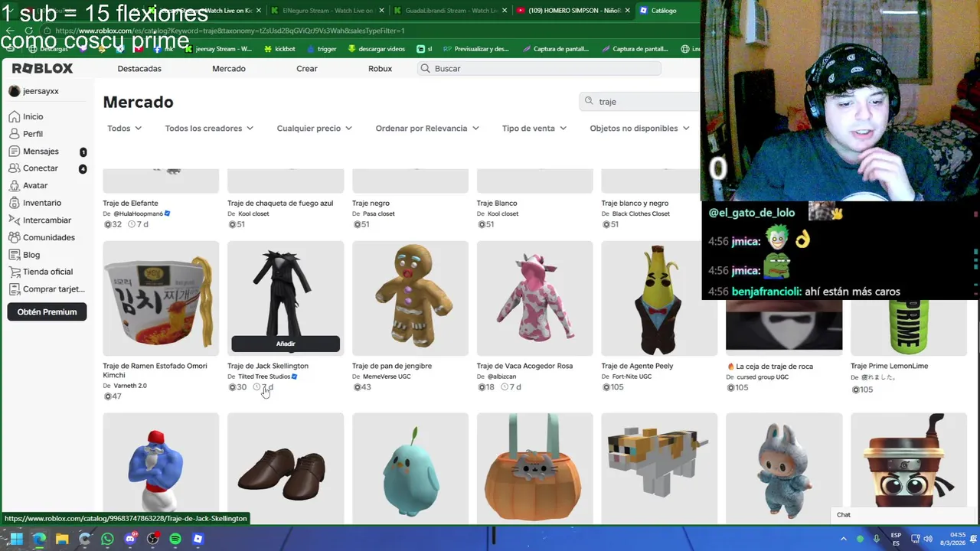980x551 pixels.
Task: Open Microsoft Edge from the taskbar
Action: pyautogui.click(x=39, y=539)
